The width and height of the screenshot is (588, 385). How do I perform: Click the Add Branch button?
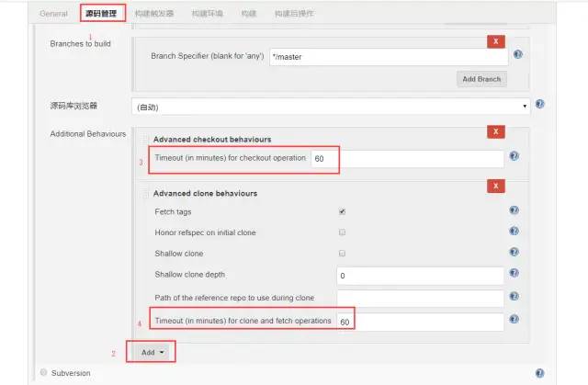click(481, 79)
